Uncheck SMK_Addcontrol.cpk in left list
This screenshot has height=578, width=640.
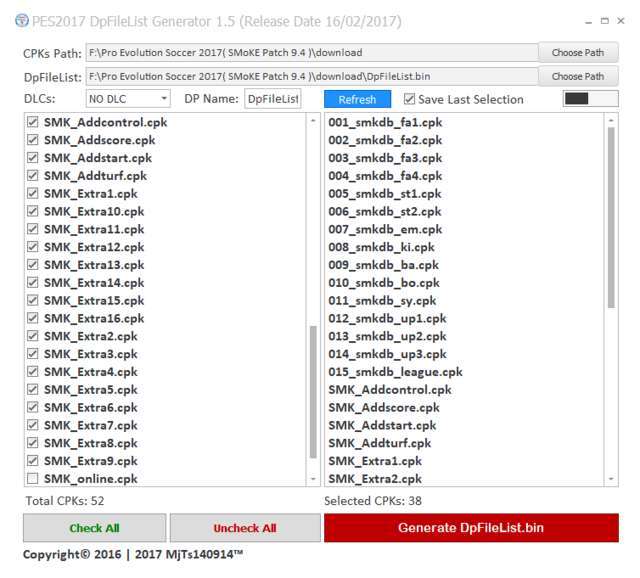coord(33,122)
